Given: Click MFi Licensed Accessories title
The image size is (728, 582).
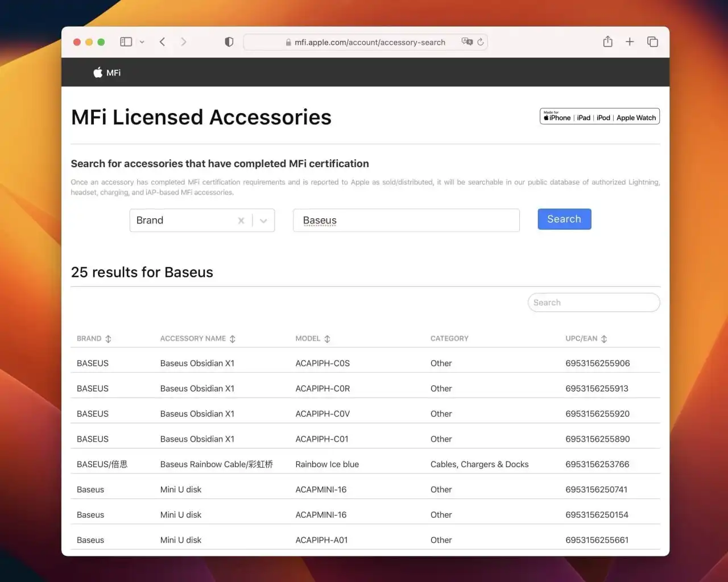Looking at the screenshot, I should 201,117.
